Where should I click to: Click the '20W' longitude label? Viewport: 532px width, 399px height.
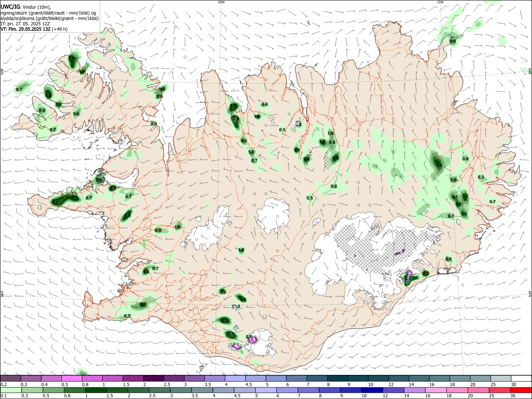coord(221,2)
